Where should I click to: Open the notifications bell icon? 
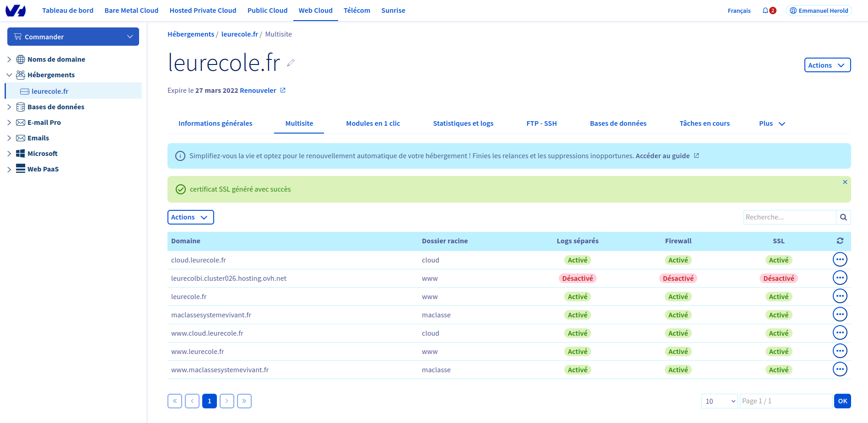[x=766, y=11]
